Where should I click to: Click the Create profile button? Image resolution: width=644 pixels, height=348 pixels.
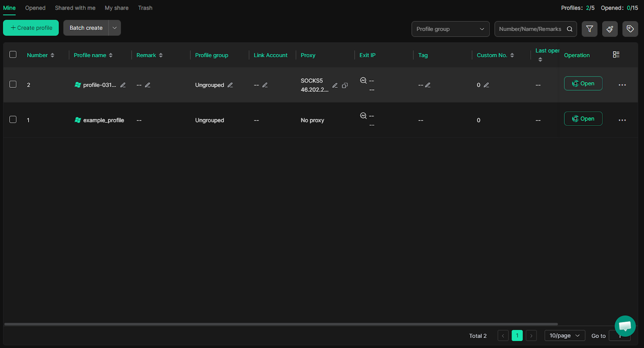point(31,28)
